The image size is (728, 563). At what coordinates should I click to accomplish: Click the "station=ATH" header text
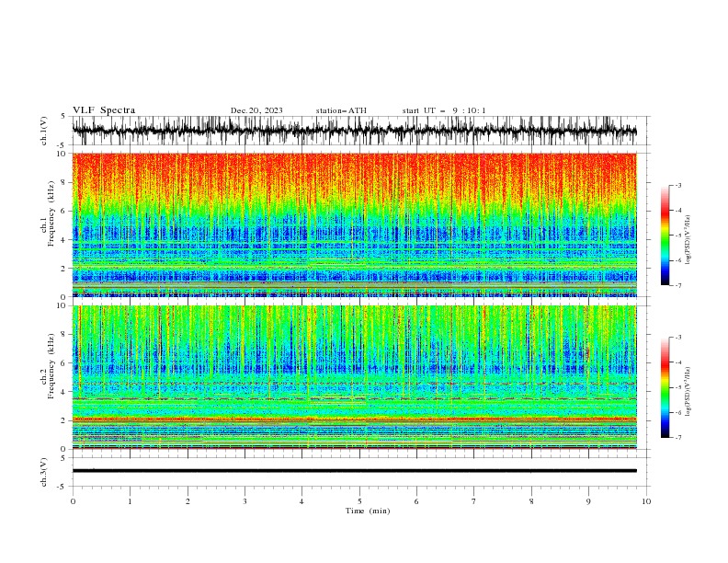point(341,110)
